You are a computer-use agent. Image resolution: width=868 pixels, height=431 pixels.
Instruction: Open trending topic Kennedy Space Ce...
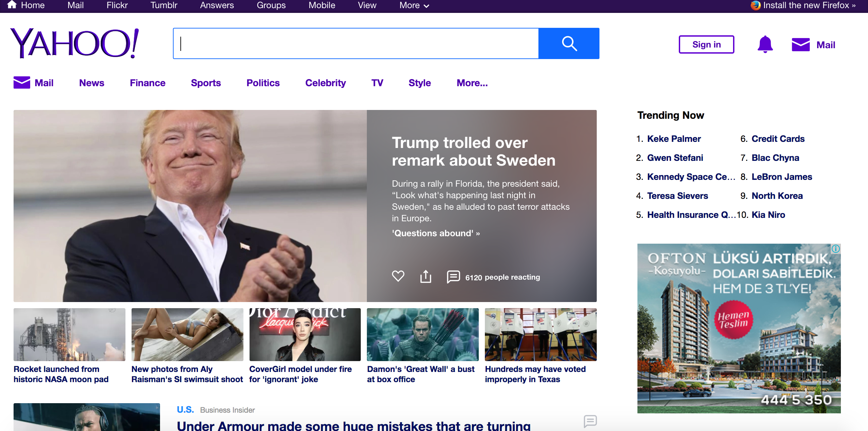point(691,177)
